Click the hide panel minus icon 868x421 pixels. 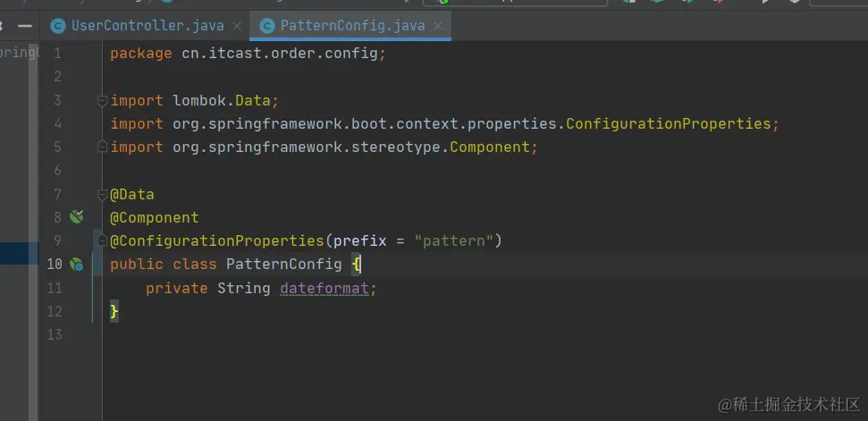24,26
